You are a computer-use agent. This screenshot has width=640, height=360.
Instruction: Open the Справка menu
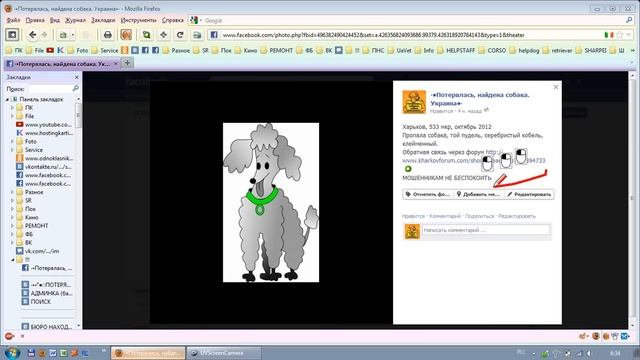point(173,20)
